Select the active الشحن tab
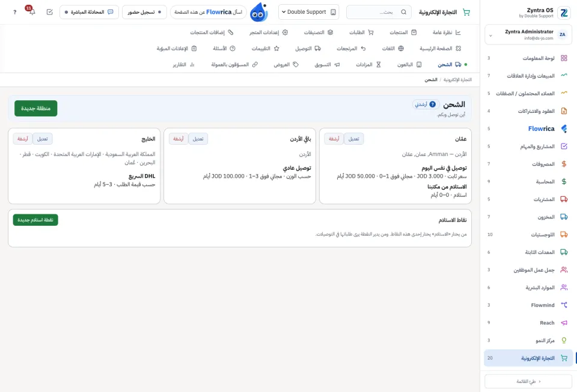577x392 pixels. [450, 64]
